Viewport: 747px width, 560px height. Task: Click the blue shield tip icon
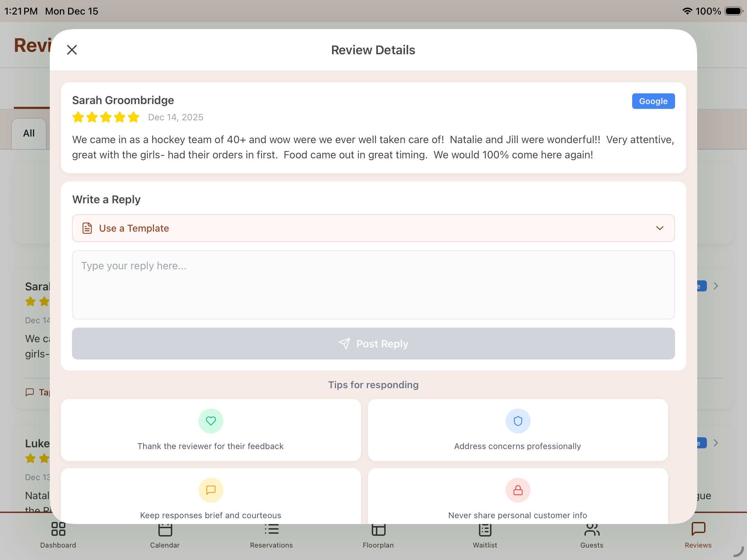coord(518,421)
